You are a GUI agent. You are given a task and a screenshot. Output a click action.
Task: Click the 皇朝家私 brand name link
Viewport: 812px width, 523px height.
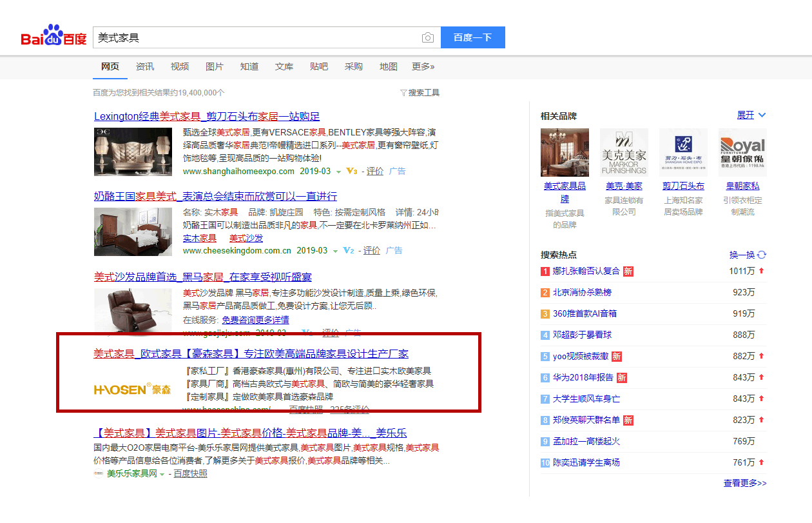click(x=742, y=186)
